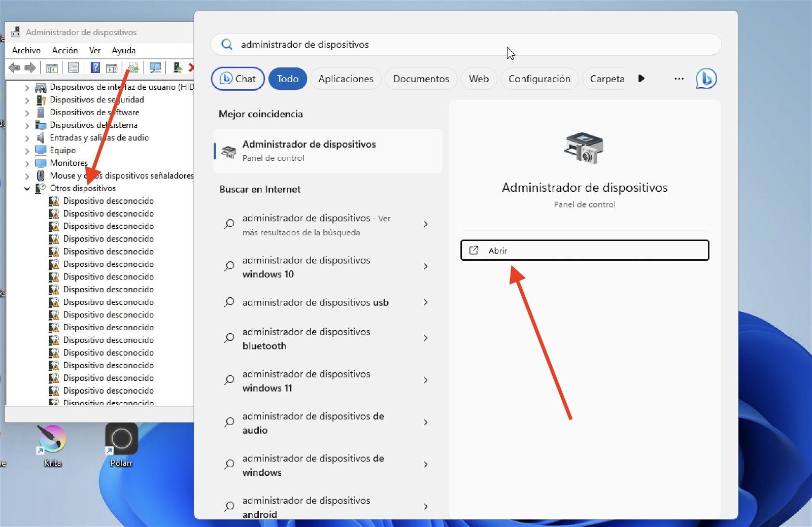Show more filter tabs with play arrow

(641, 79)
